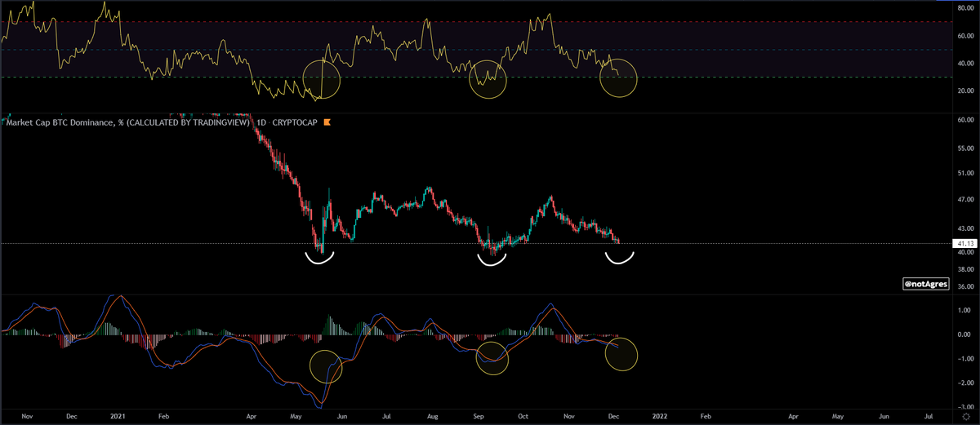Open the Market Cap BTC Dominance symbol title
Image resolution: width=980 pixels, height=425 pixels.
[x=127, y=122]
